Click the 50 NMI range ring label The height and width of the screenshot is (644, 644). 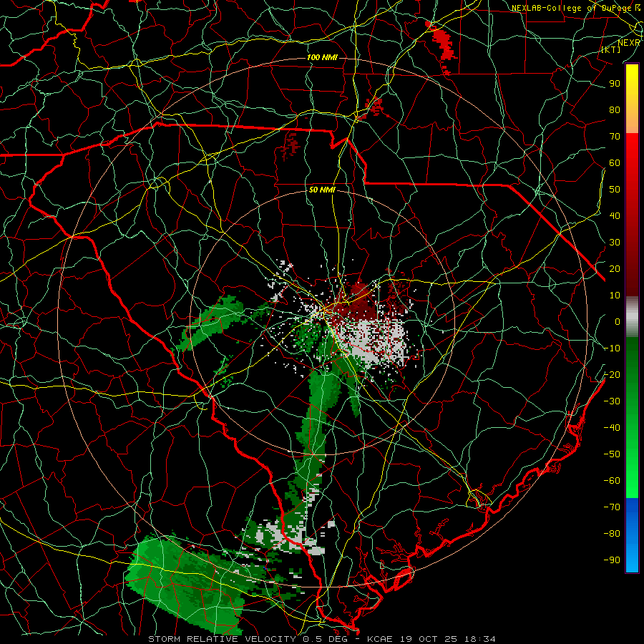tap(322, 190)
